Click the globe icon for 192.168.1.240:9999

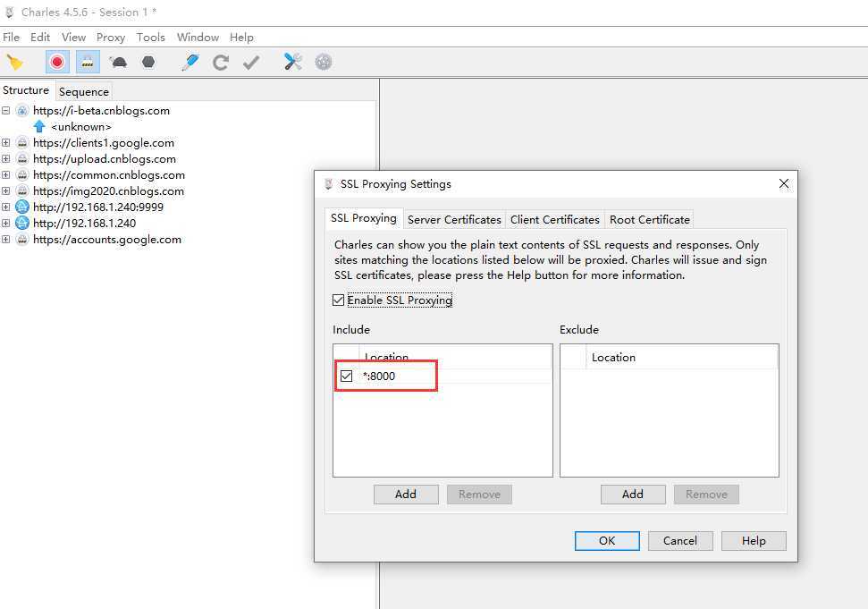point(22,207)
